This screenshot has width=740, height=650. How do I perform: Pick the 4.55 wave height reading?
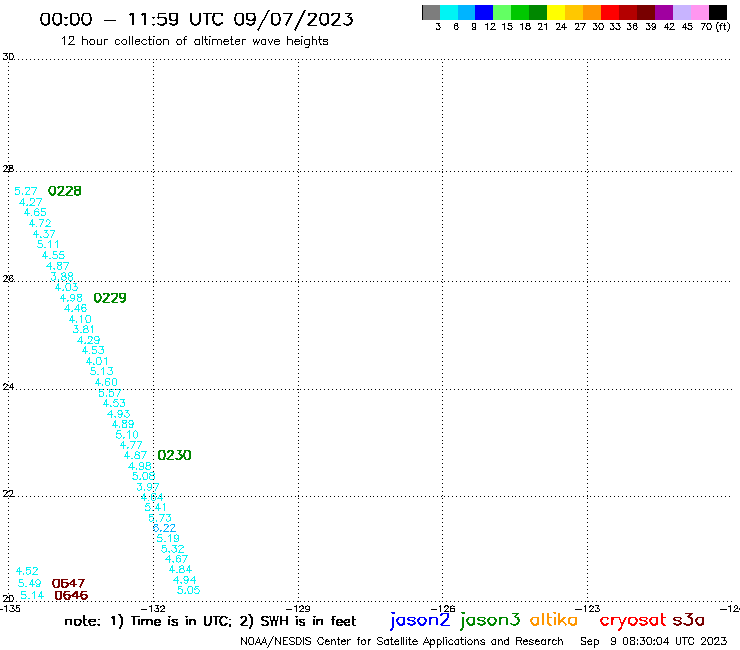tap(53, 255)
